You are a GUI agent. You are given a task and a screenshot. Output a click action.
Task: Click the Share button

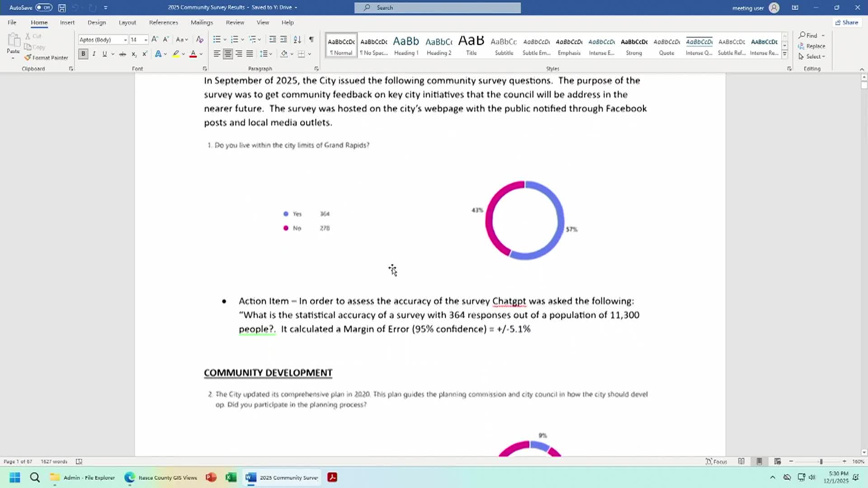click(x=847, y=22)
